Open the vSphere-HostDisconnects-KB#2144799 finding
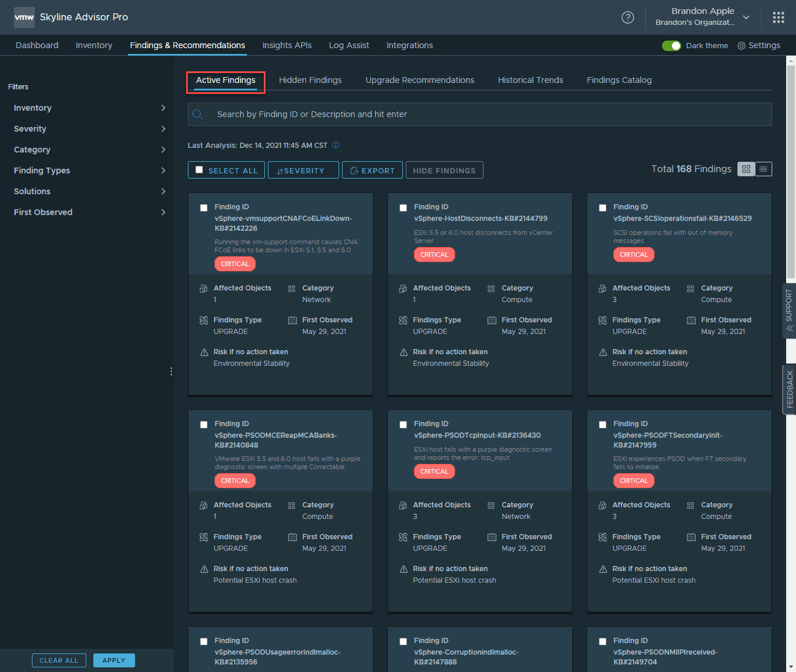Screen dimensions: 796x672 [481, 219]
